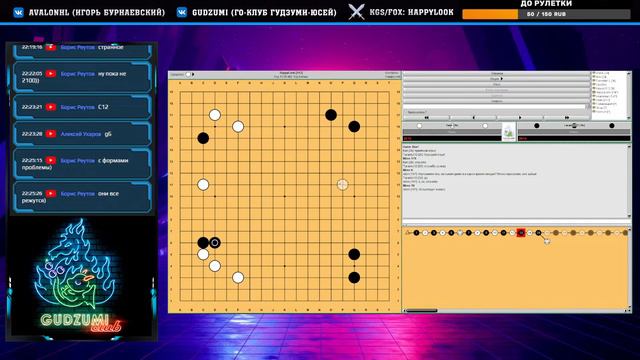Viewport: 640px width, 360px height.
Task: Click the white stone at C11 on the board
Action: point(203,184)
